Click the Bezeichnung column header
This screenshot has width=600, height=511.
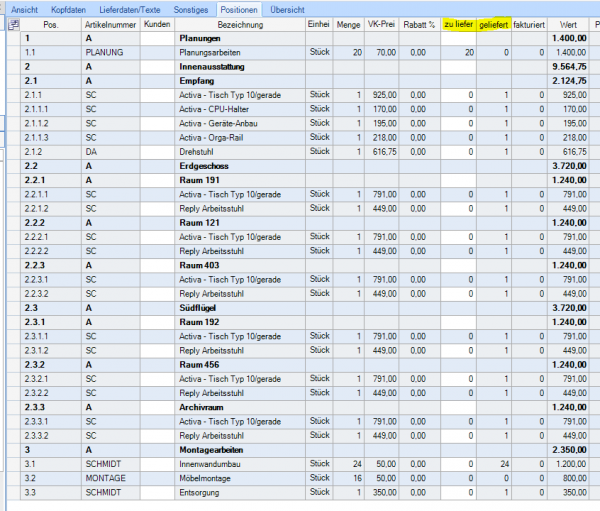pyautogui.click(x=240, y=23)
